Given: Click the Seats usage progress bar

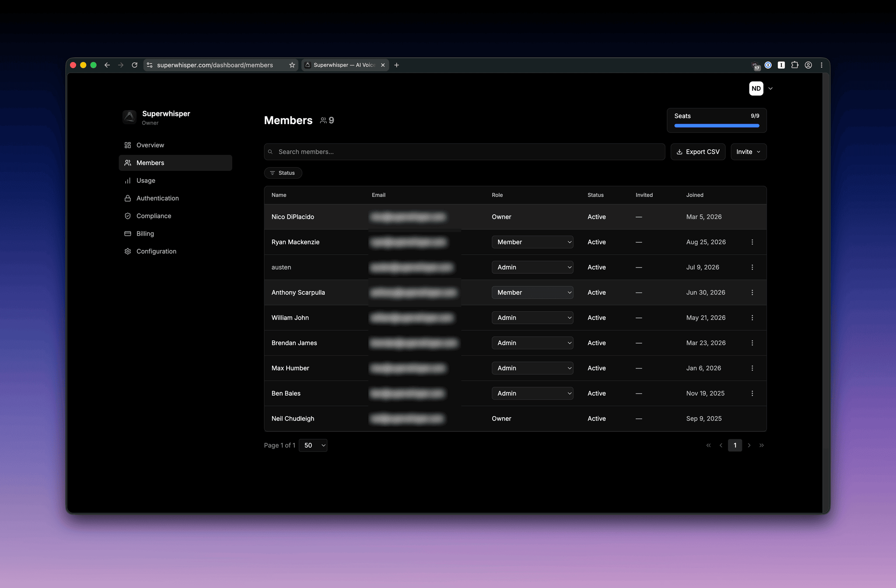Looking at the screenshot, I should point(717,126).
